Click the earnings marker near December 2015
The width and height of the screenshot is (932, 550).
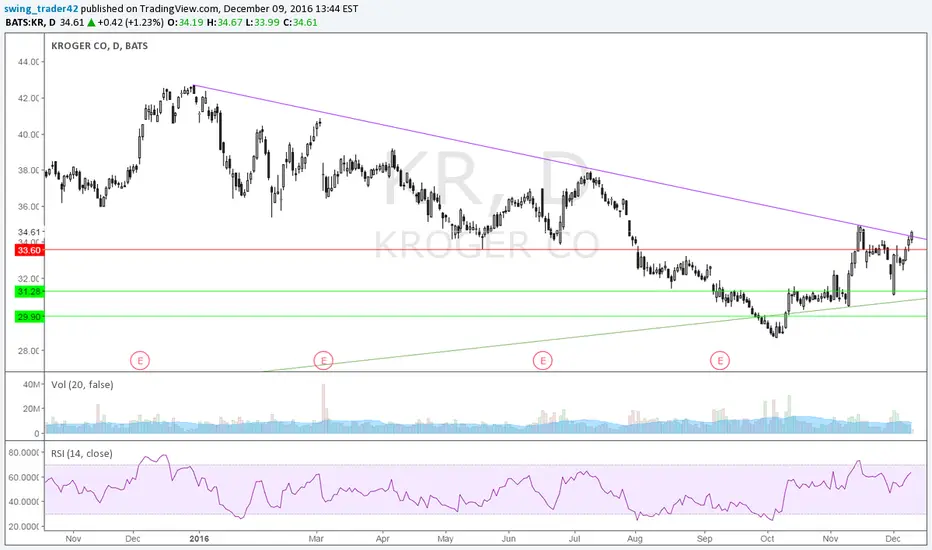click(x=140, y=360)
